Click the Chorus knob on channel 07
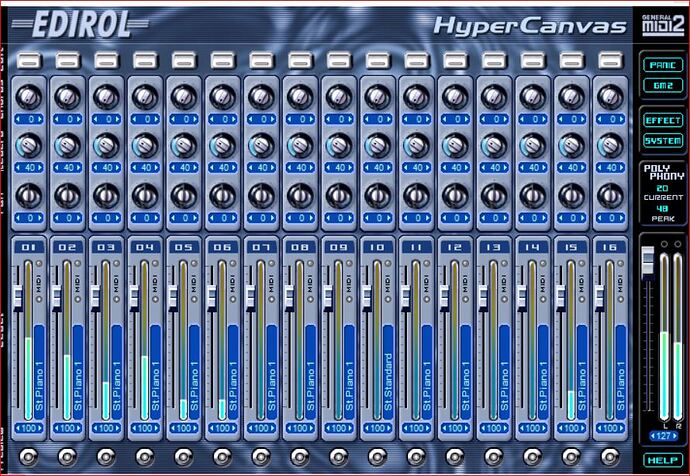Viewport: 690px width, 476px height. (261, 97)
